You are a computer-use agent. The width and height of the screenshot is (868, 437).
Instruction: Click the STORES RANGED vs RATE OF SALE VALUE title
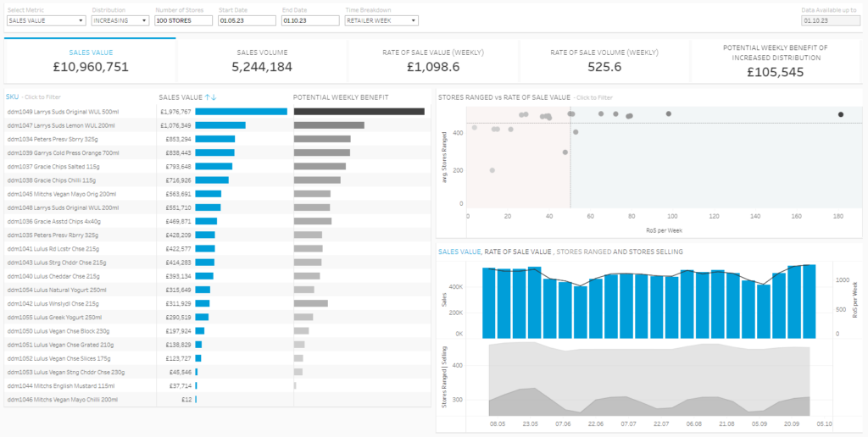tap(504, 97)
